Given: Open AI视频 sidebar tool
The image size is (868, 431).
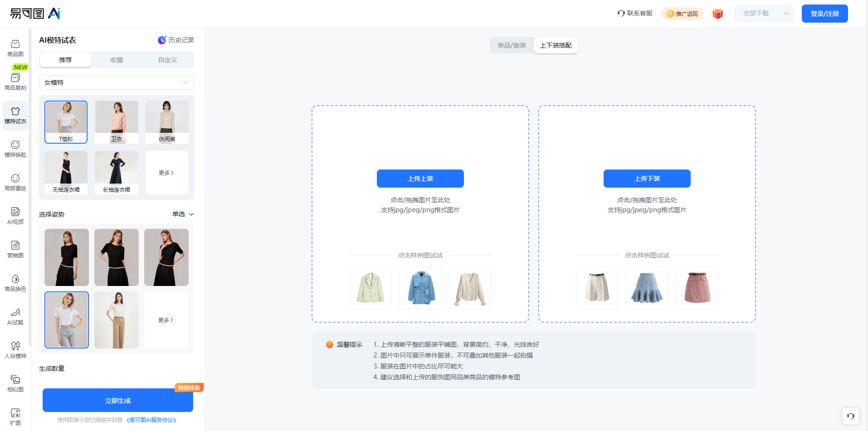Looking at the screenshot, I should (x=15, y=216).
